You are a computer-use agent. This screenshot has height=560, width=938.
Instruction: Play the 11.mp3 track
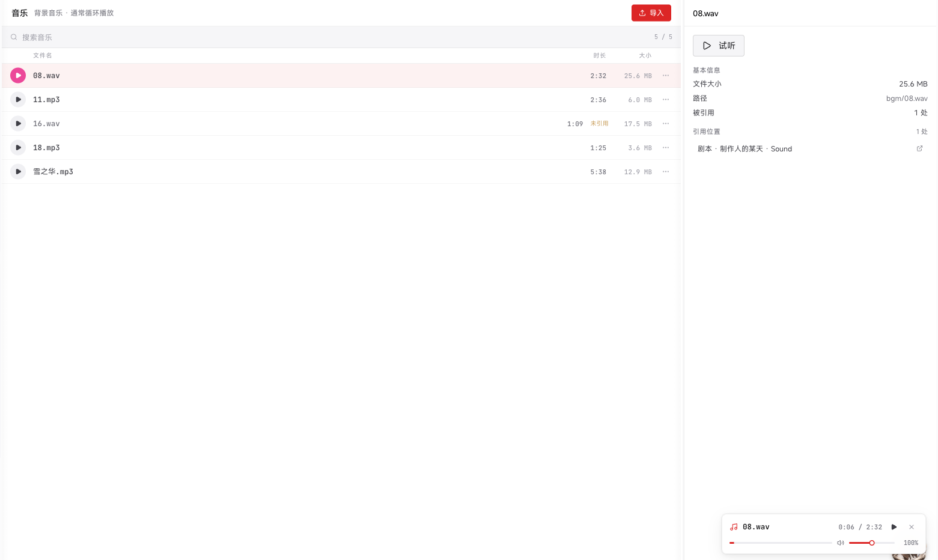tap(18, 100)
